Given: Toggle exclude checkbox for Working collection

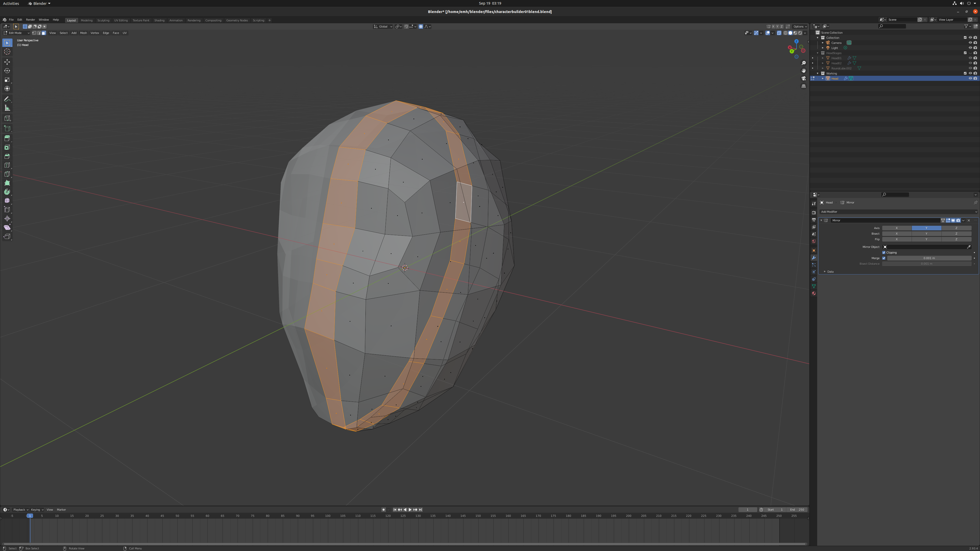Looking at the screenshot, I should pyautogui.click(x=965, y=73).
